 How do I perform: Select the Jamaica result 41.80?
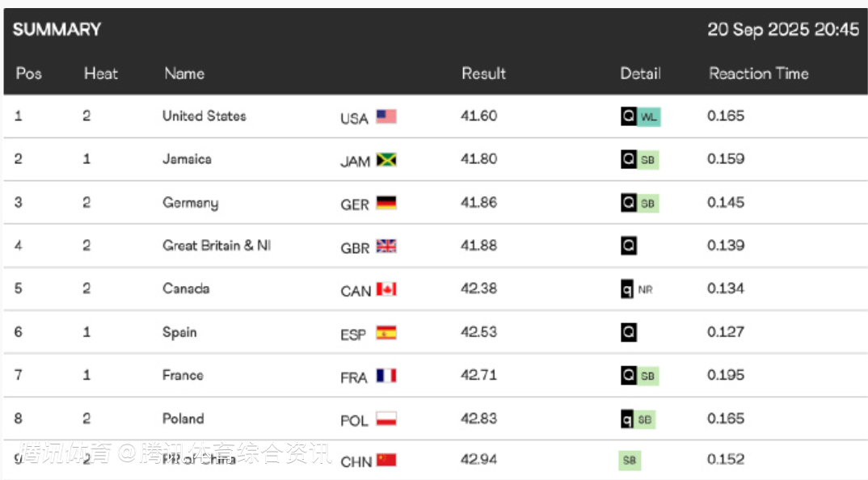(478, 159)
